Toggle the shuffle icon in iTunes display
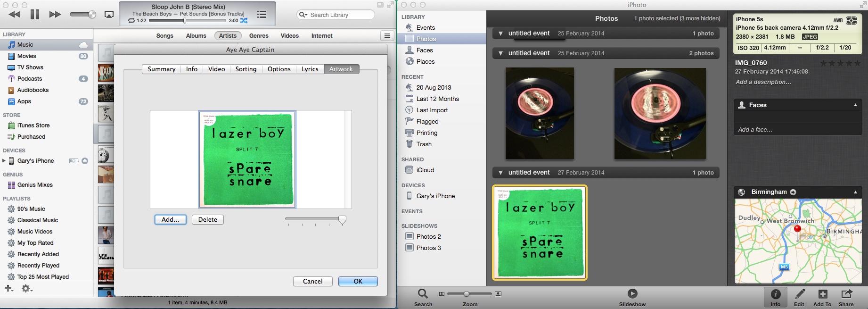Screen dimensions: 868x309 pos(244,21)
